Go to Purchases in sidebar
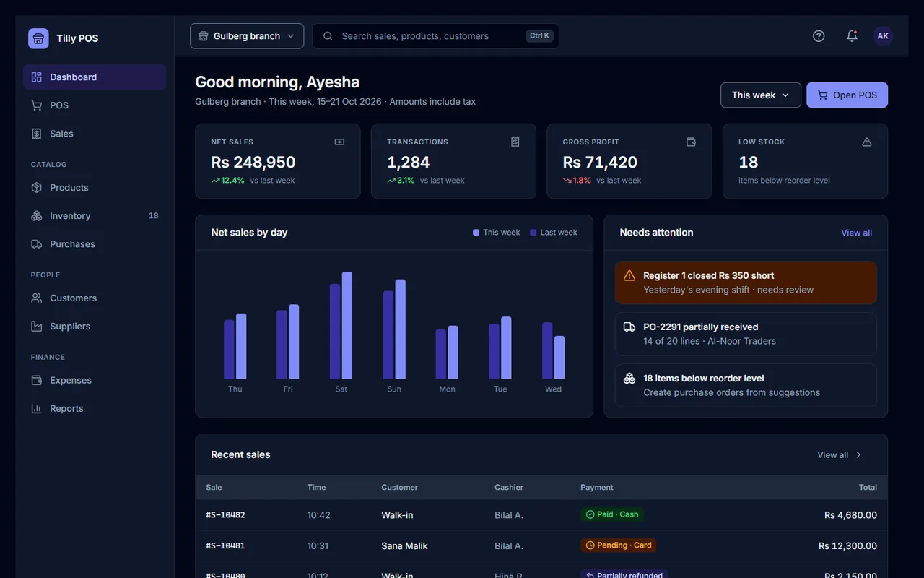 (95, 244)
